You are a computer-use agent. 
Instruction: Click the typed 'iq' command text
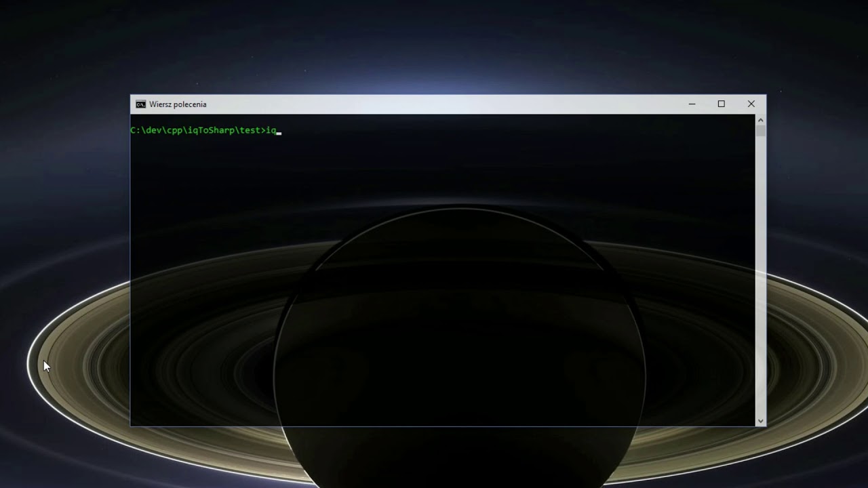point(271,130)
